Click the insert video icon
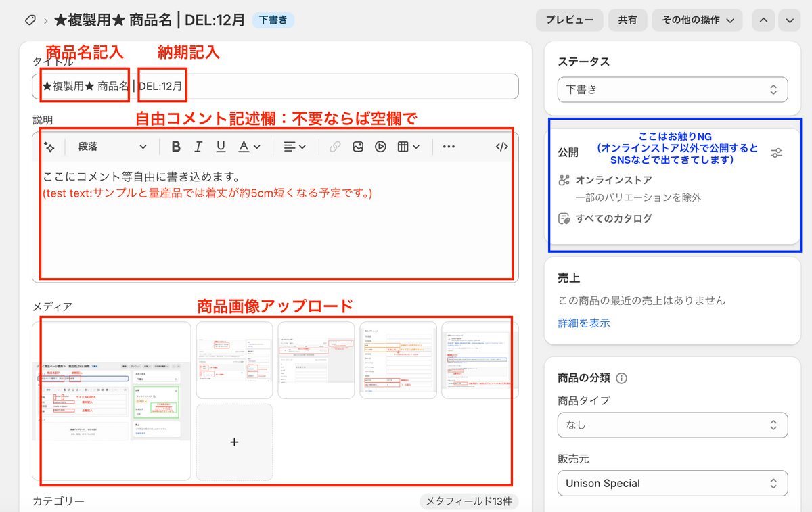 pyautogui.click(x=380, y=147)
